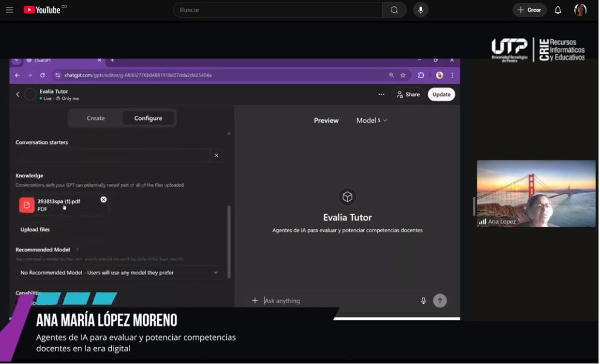Click the back arrow beside Evalia Tutor
The width and height of the screenshot is (600, 364).
[18, 94]
